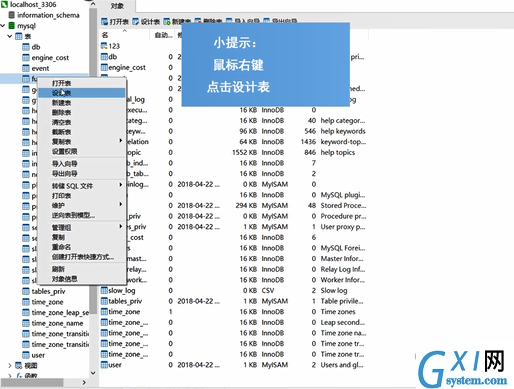Select time_zone_name in the tree
The image size is (514, 389).
click(x=53, y=323)
